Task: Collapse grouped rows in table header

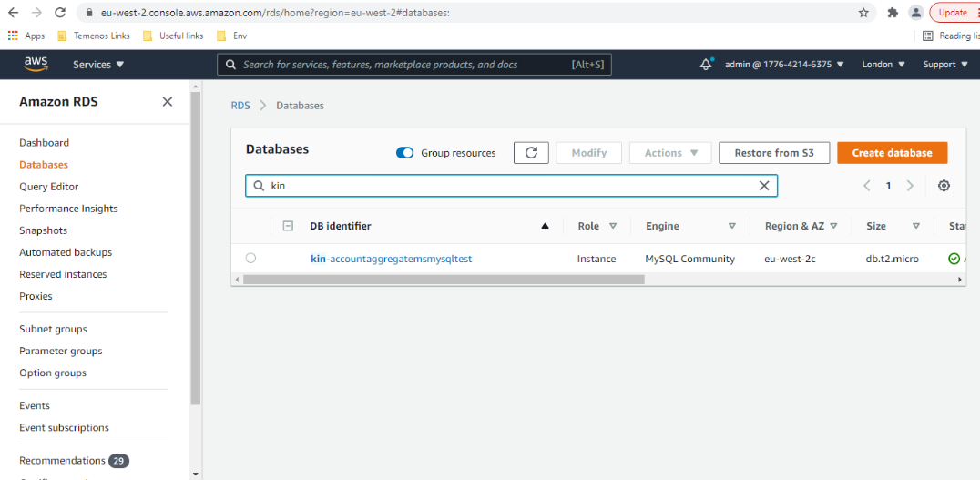Action: (x=288, y=226)
